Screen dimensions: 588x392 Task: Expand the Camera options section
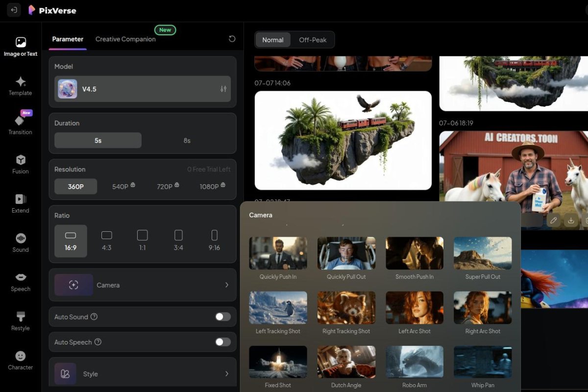142,285
